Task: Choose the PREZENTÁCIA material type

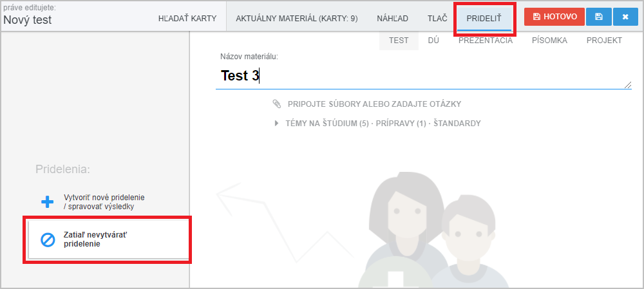Action: tap(486, 41)
